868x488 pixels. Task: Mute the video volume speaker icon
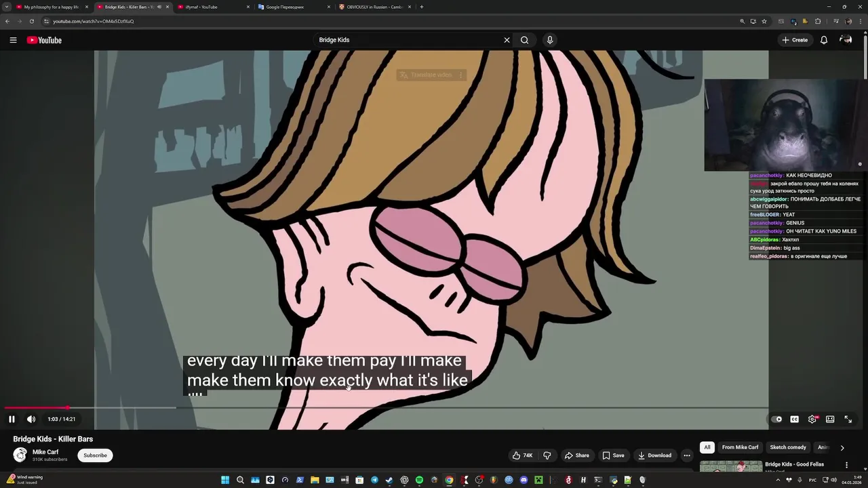tap(31, 419)
